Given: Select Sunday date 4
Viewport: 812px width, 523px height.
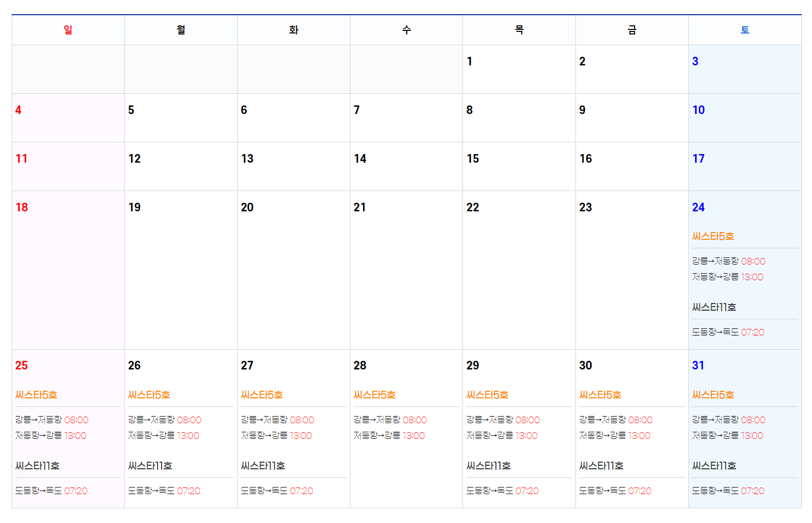Looking at the screenshot, I should click(18, 110).
